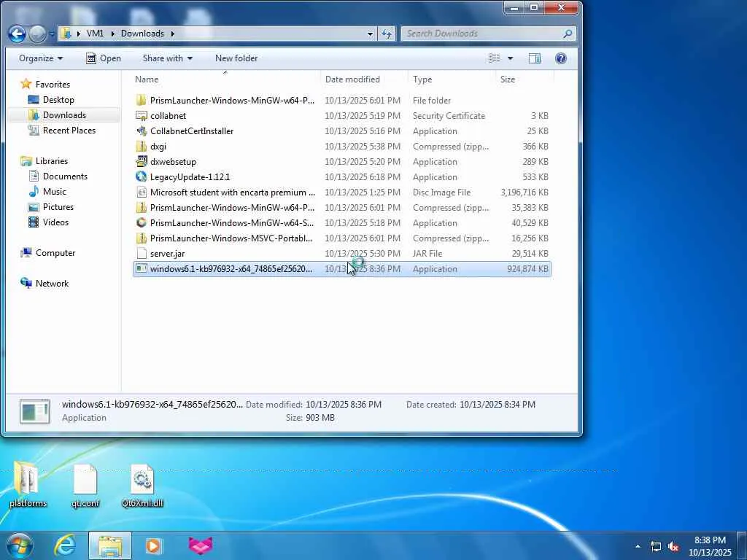The width and height of the screenshot is (747, 560).
Task: Select the CollabnetCertInstaller application icon
Action: click(x=141, y=131)
